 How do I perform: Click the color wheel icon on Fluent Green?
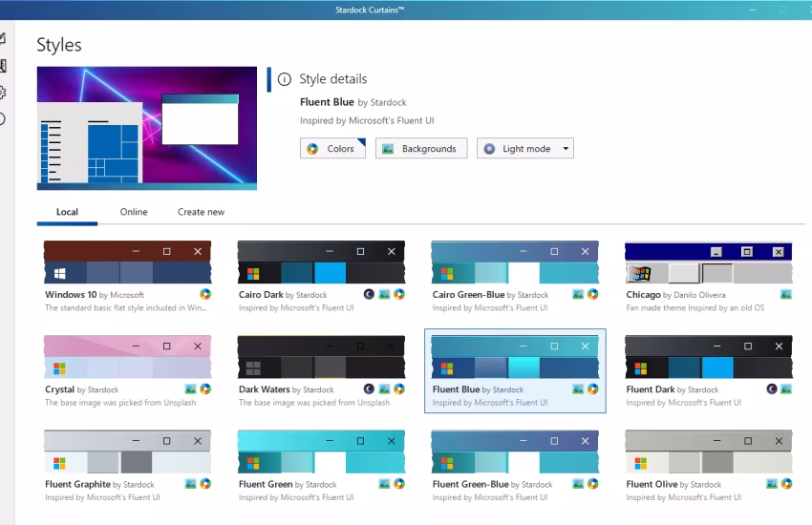[x=399, y=484]
